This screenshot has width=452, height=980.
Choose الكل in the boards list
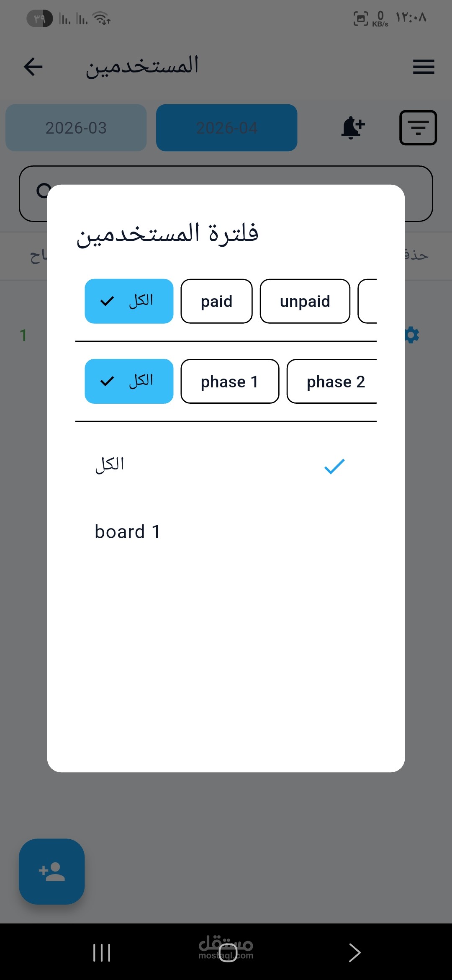[110, 465]
